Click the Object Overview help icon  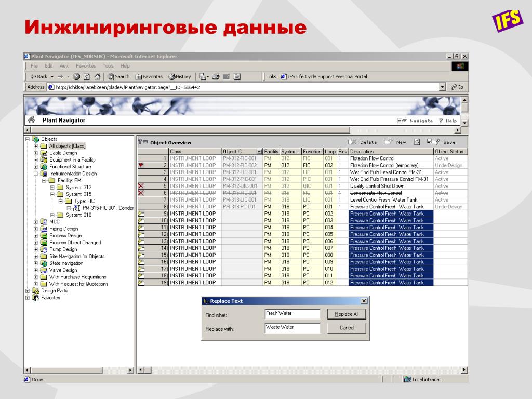140,142
